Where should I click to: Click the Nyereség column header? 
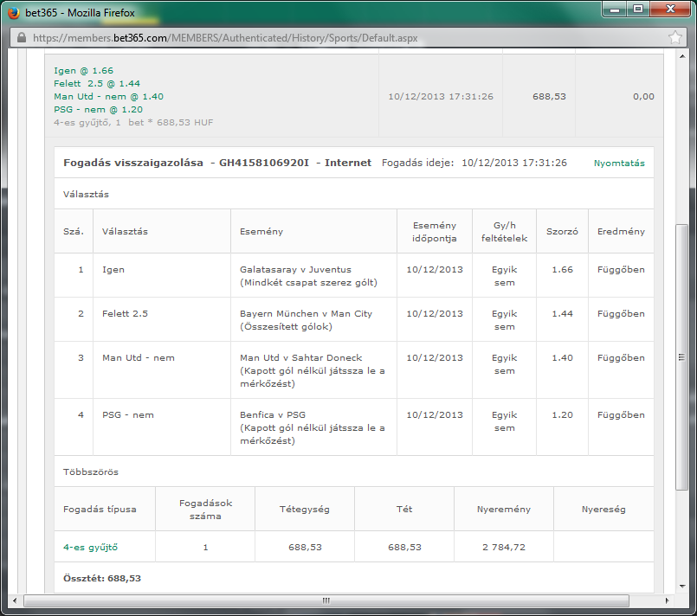click(603, 510)
